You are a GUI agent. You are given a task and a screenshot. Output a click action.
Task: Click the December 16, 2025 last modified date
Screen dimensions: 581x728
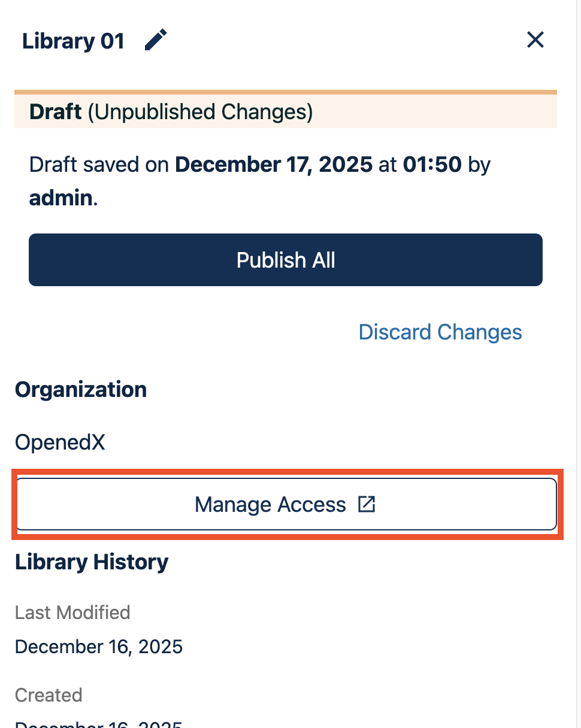click(99, 647)
